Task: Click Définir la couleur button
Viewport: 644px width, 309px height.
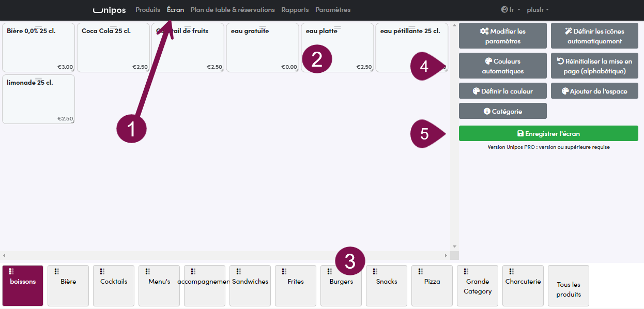Action: pyautogui.click(x=503, y=91)
